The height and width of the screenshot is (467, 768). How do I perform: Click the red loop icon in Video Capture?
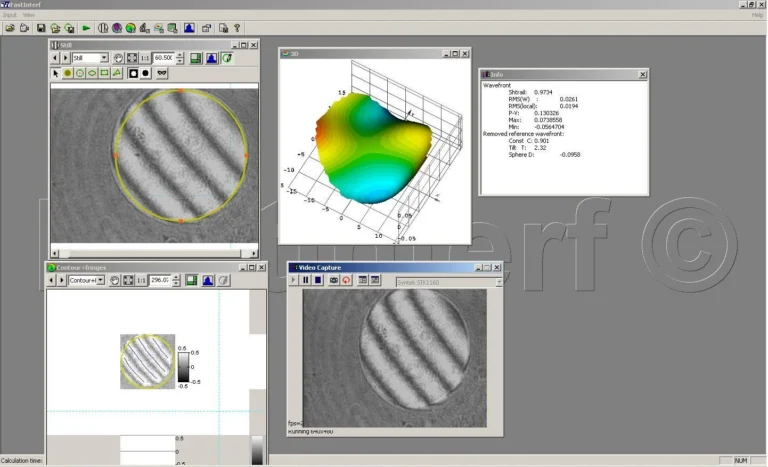point(346,280)
